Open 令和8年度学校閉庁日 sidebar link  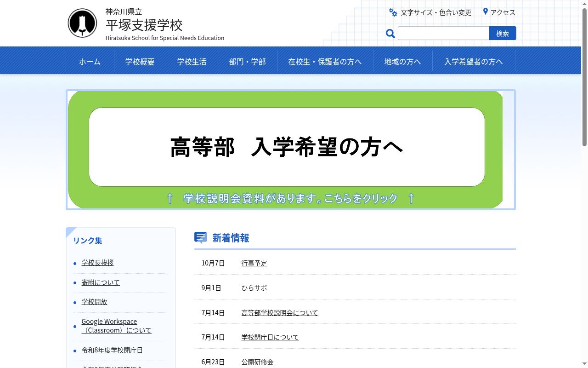point(112,350)
